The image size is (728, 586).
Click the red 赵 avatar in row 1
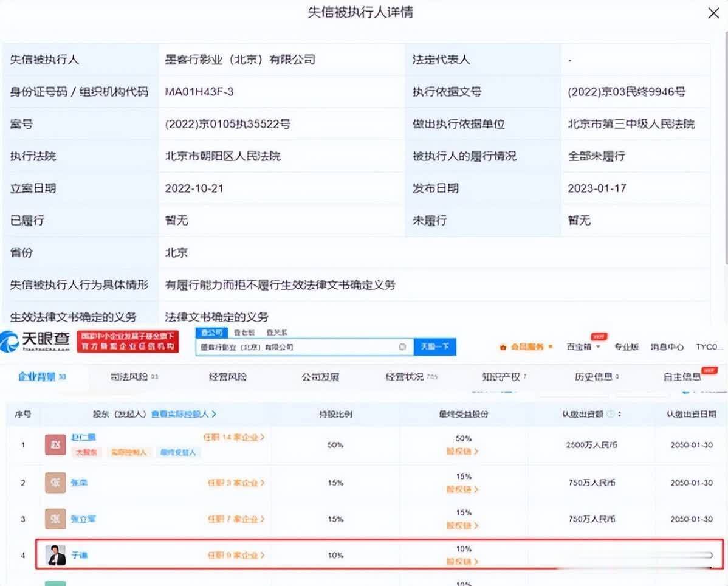point(55,444)
